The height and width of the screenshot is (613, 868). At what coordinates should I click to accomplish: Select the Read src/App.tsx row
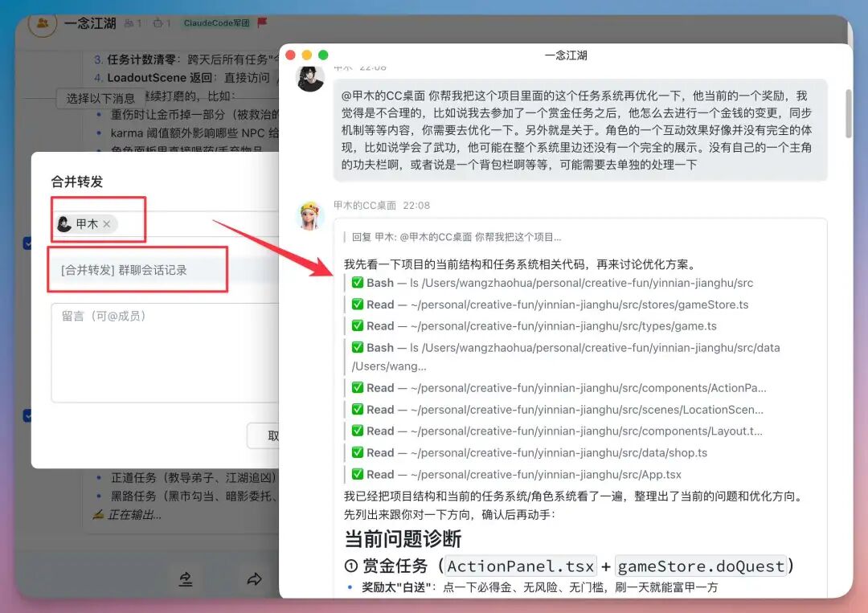point(517,474)
